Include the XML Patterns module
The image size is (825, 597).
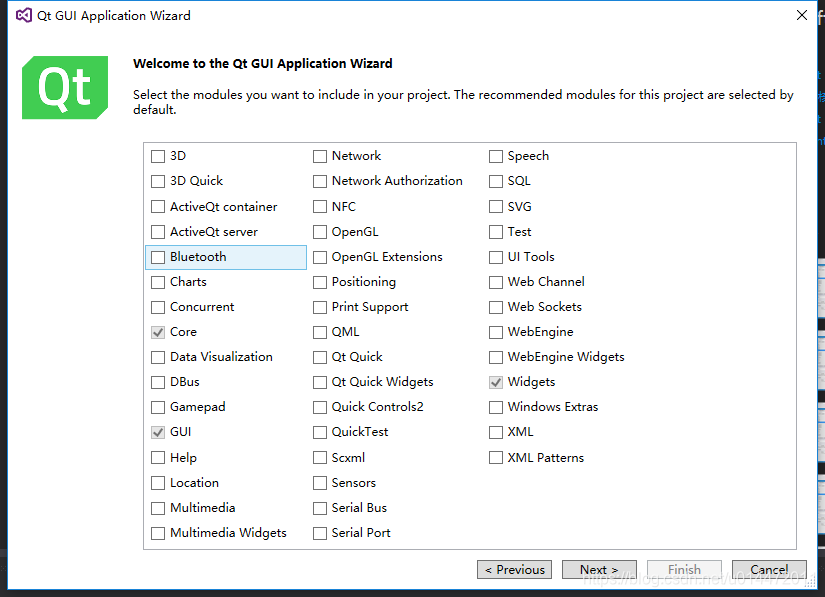coord(496,458)
